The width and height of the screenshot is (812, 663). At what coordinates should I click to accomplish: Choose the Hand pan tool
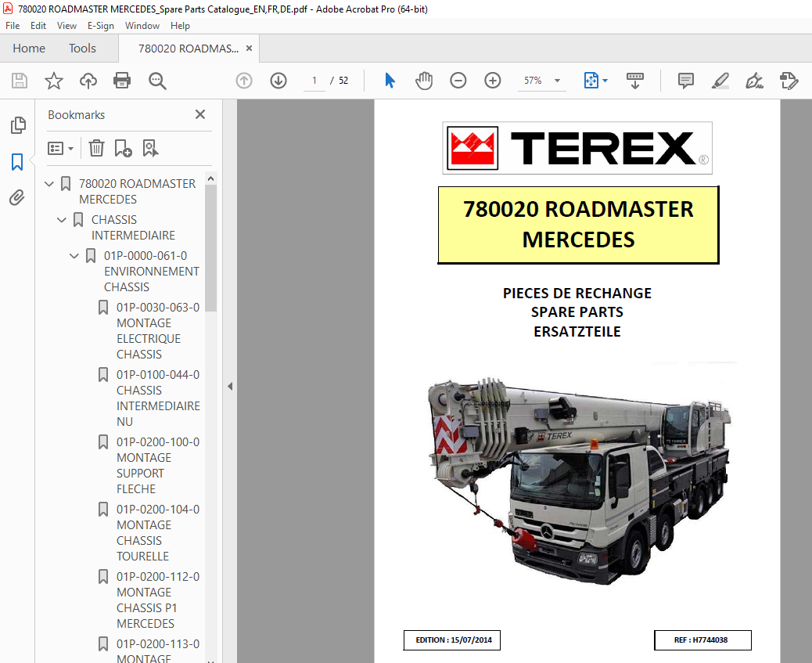coord(424,81)
